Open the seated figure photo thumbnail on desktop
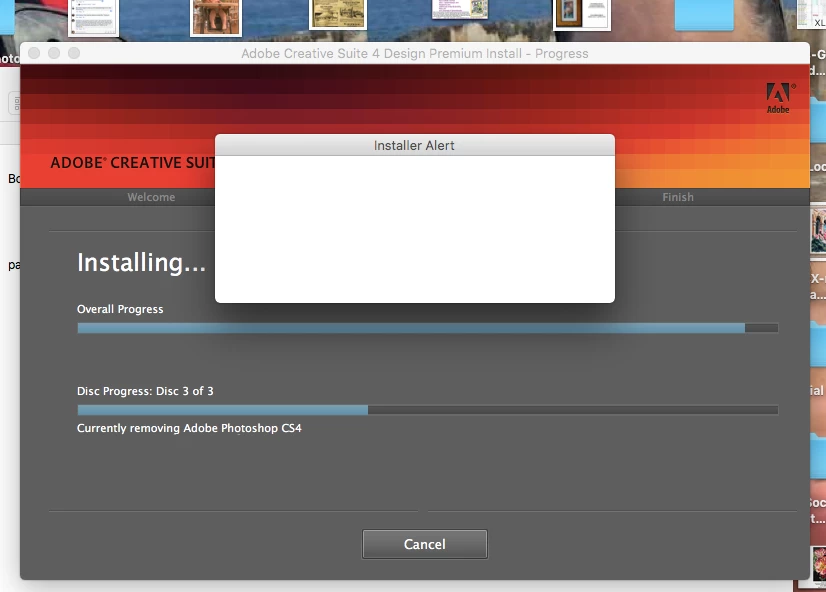 [216, 17]
